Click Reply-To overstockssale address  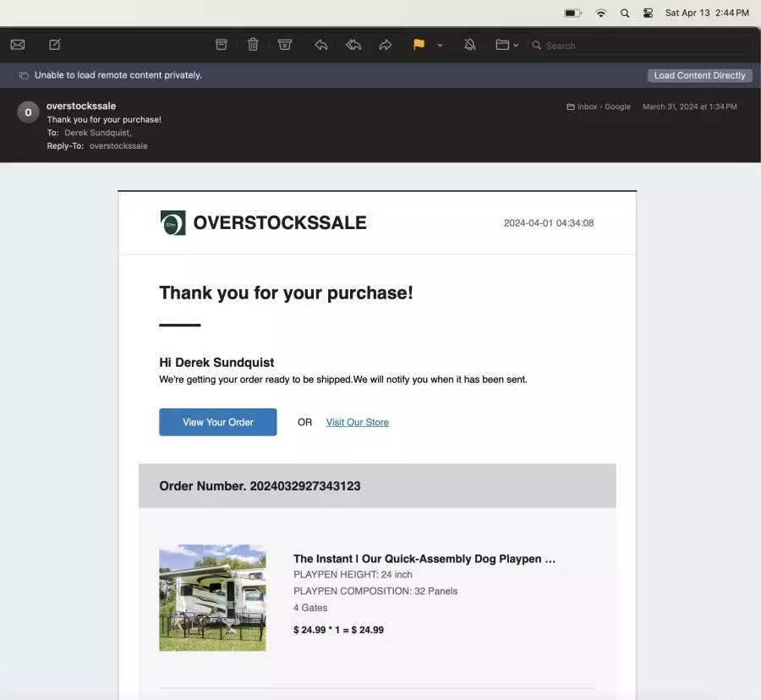coord(118,145)
